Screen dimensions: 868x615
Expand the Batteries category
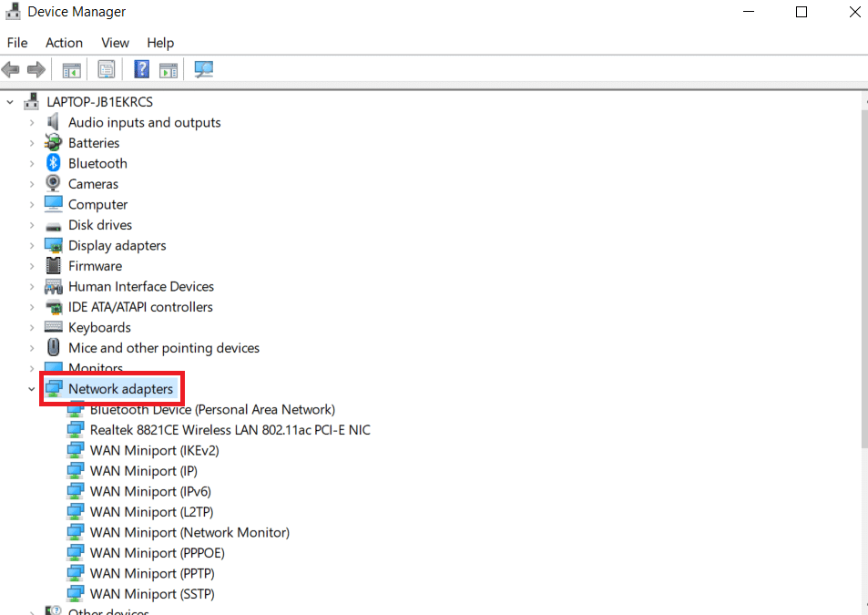(32, 143)
